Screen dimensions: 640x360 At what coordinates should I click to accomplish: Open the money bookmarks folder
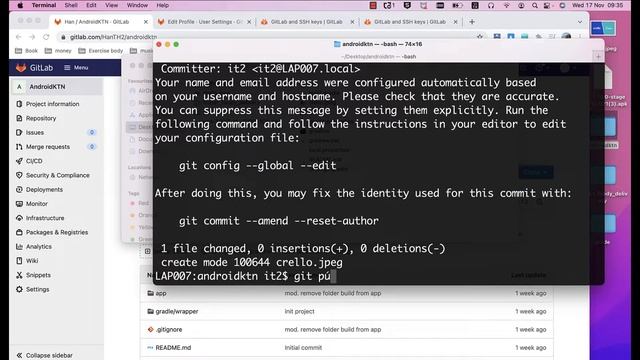pos(58,51)
